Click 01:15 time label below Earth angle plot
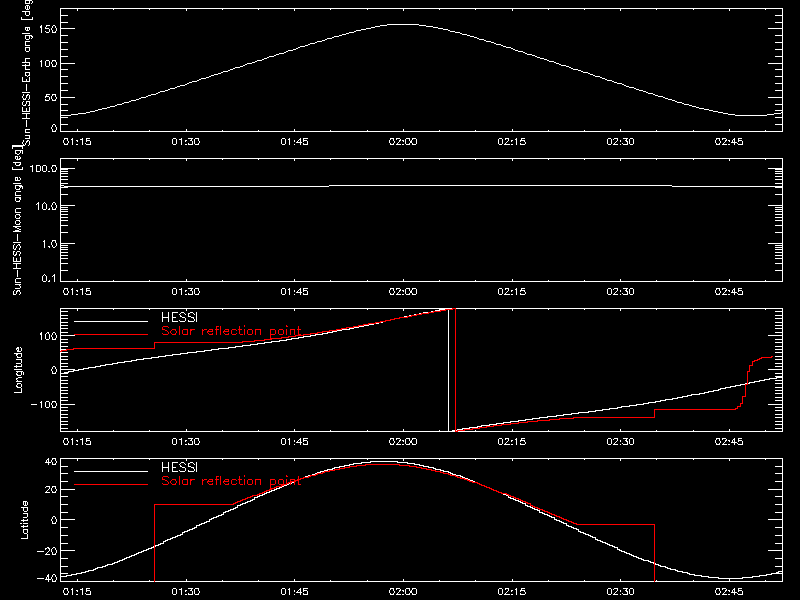Image resolution: width=800 pixels, height=600 pixels. (77, 141)
